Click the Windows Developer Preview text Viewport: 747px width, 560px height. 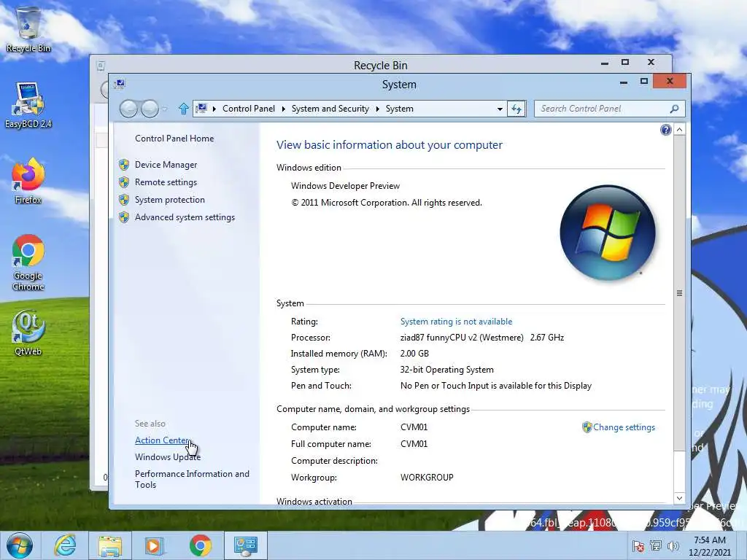point(345,186)
